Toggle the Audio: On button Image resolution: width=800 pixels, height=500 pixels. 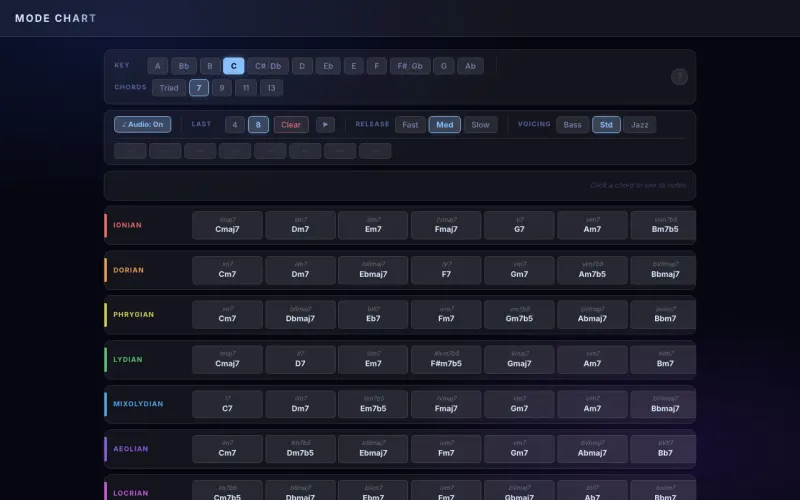pos(142,124)
